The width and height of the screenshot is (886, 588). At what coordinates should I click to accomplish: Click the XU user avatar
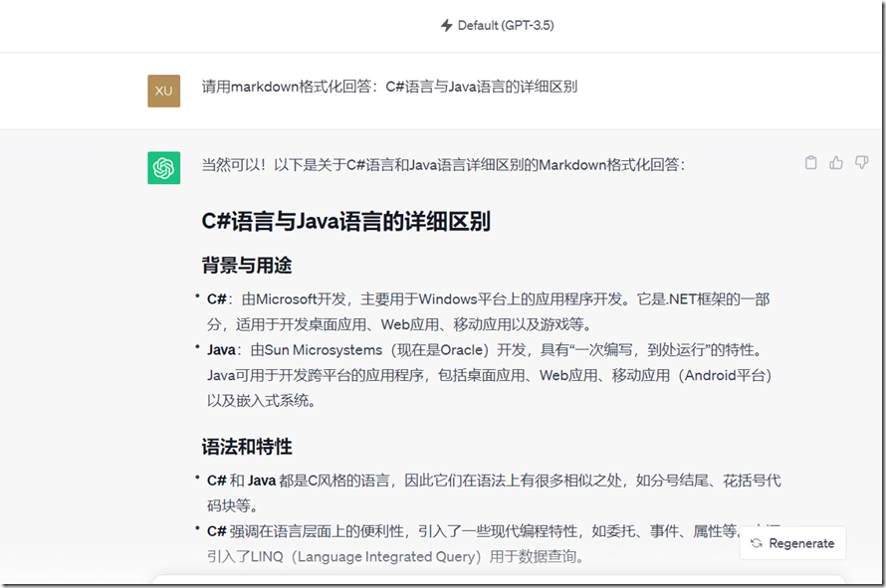pos(164,91)
